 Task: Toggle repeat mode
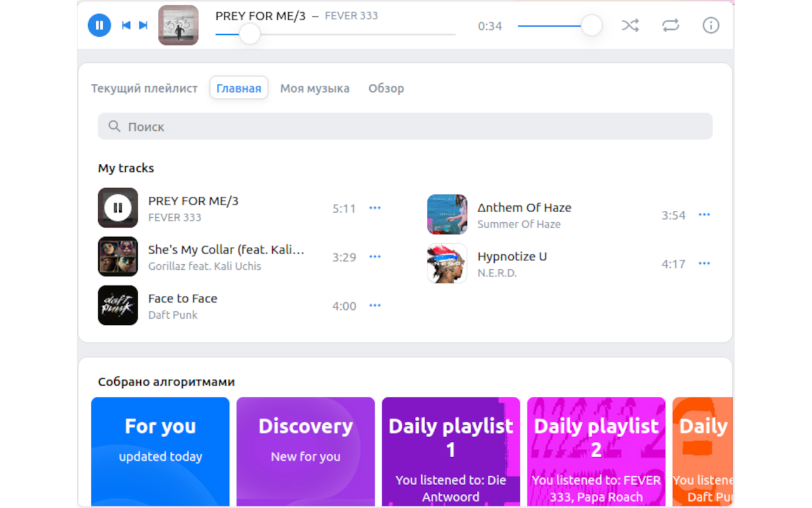coord(671,25)
